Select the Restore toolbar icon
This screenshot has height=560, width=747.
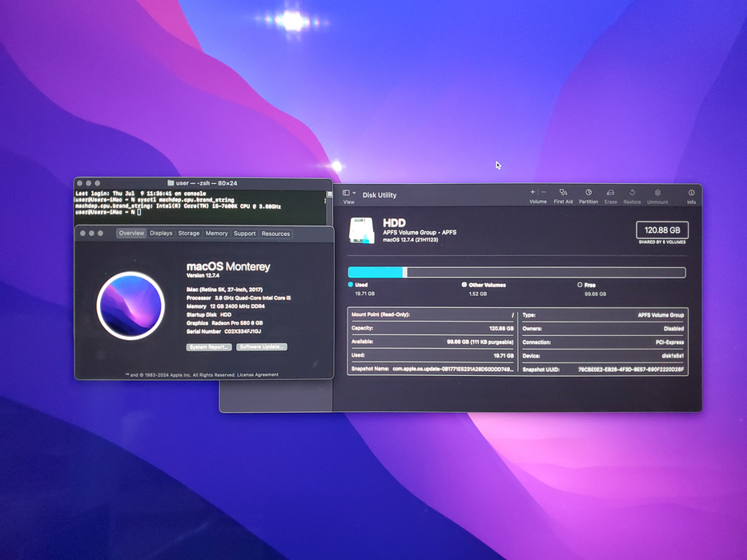pos(633,192)
